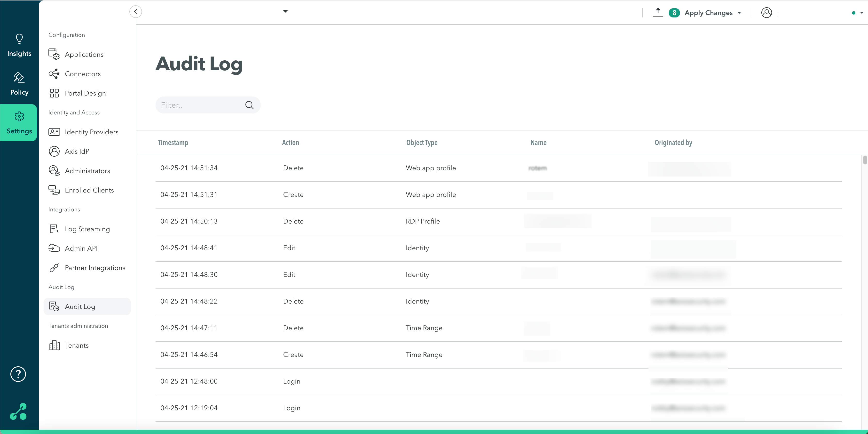Click the Axis logo icon
Viewport: 868px width, 434px height.
[x=18, y=411]
